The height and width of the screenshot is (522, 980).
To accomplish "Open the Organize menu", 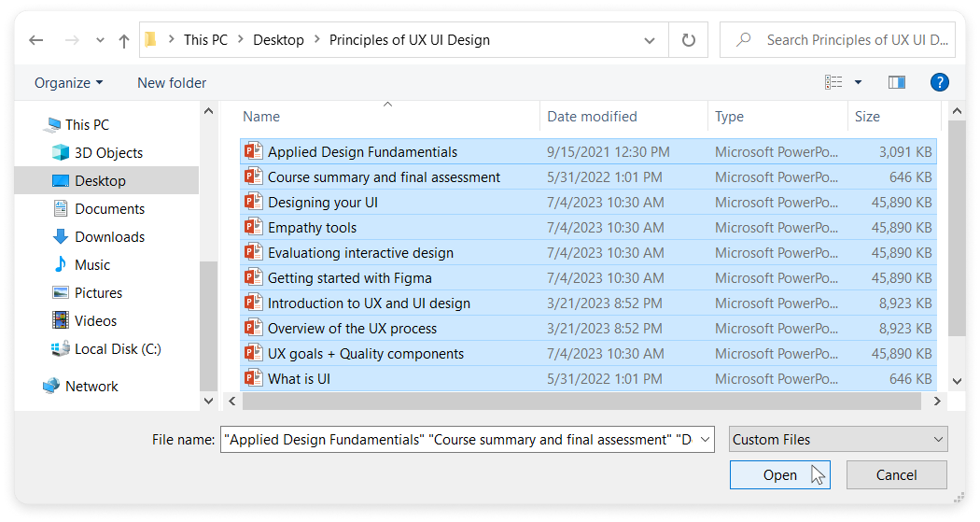I will (69, 83).
